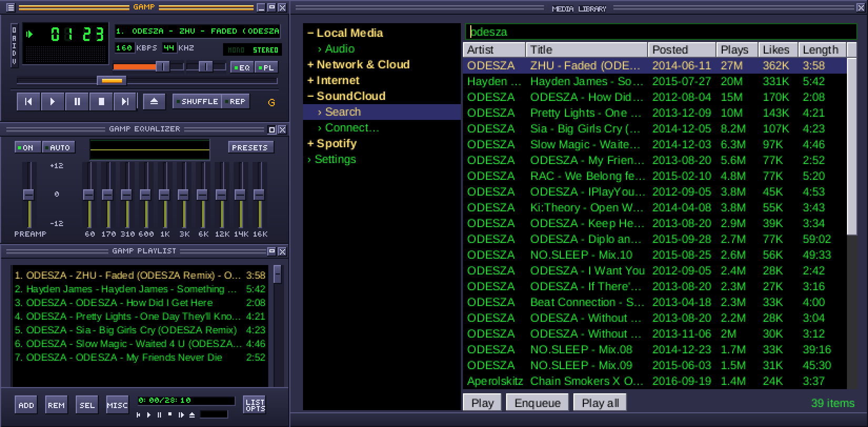Sort results by Likes column header
This screenshot has height=427, width=868.
pyautogui.click(x=778, y=50)
